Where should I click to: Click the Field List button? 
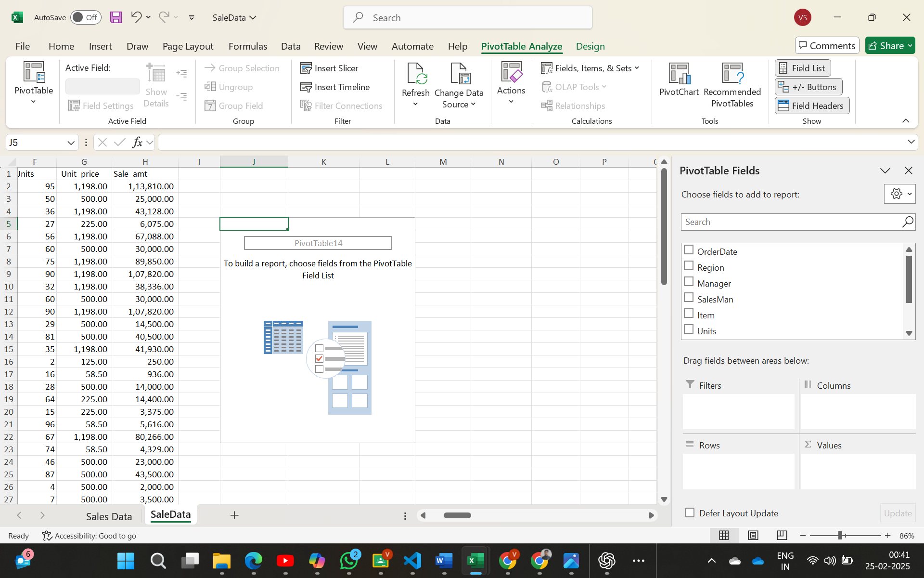(x=802, y=67)
